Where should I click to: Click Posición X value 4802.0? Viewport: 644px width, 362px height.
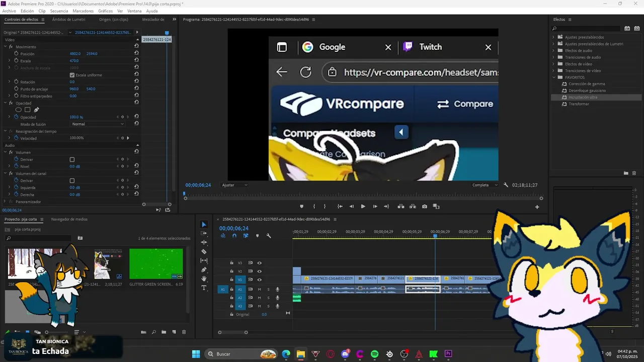click(75, 53)
